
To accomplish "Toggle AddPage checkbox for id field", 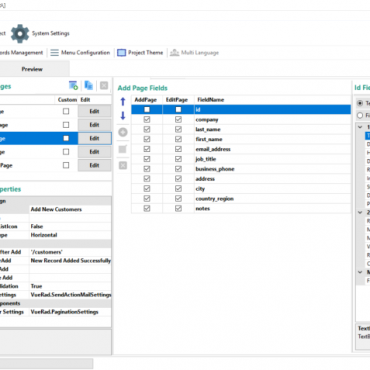I will tap(147, 110).
